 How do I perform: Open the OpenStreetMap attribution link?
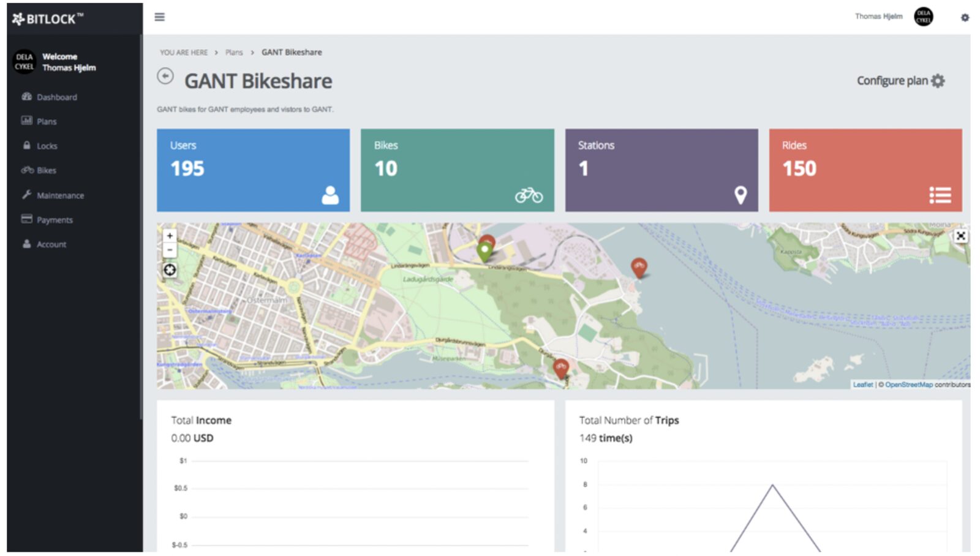tap(908, 385)
